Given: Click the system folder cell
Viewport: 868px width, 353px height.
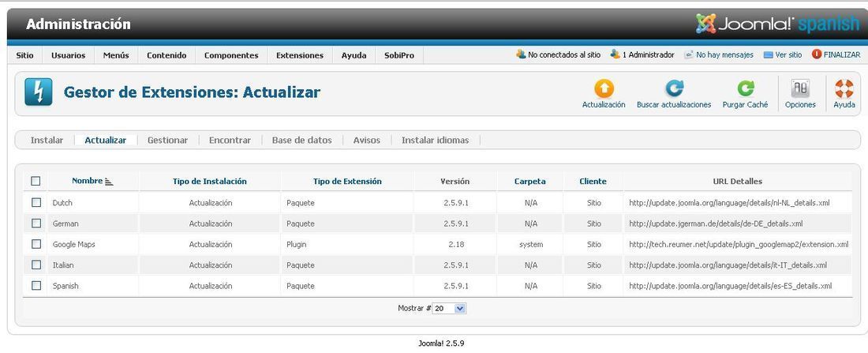Looking at the screenshot, I should (x=531, y=244).
